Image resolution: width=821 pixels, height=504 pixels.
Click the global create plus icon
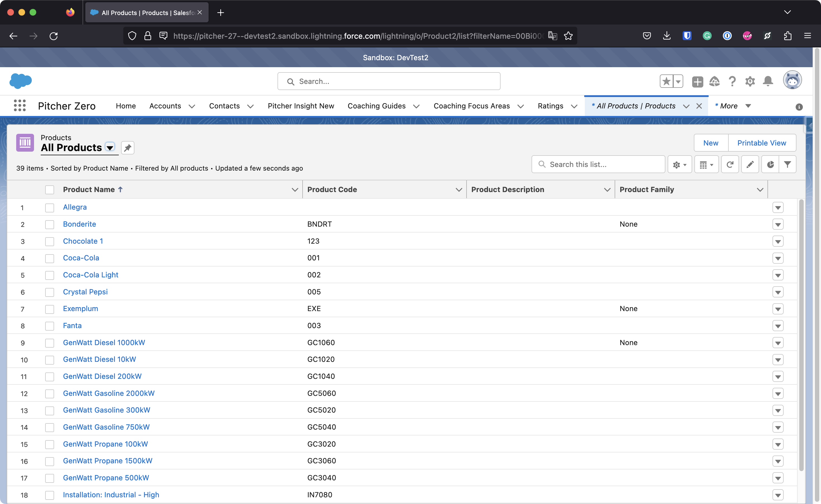point(697,81)
